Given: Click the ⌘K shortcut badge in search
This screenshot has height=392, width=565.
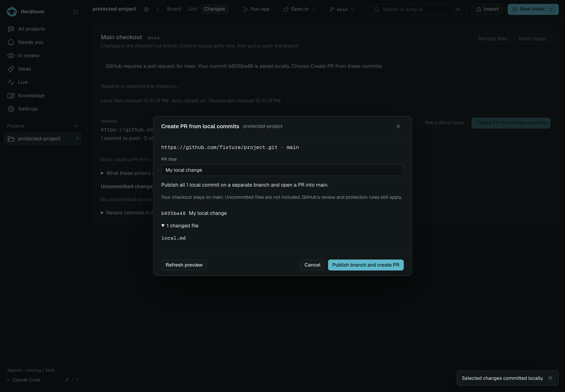Looking at the screenshot, I should point(458,9).
